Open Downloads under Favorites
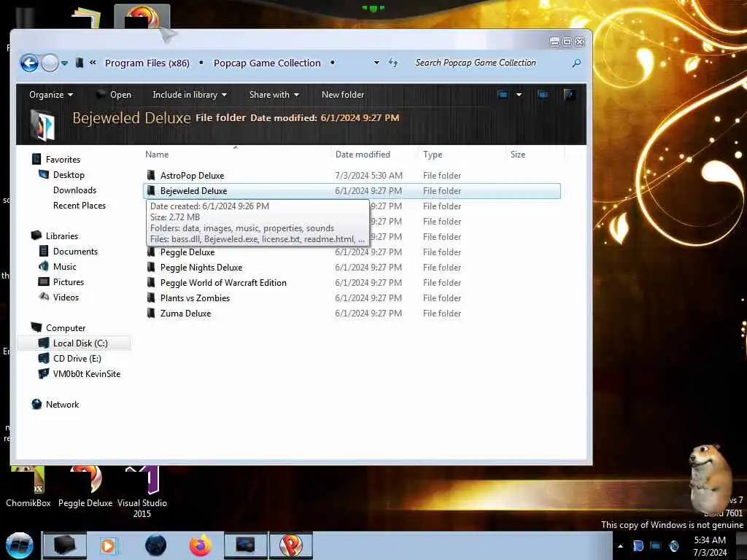Screen dimensions: 747x560 74,190
